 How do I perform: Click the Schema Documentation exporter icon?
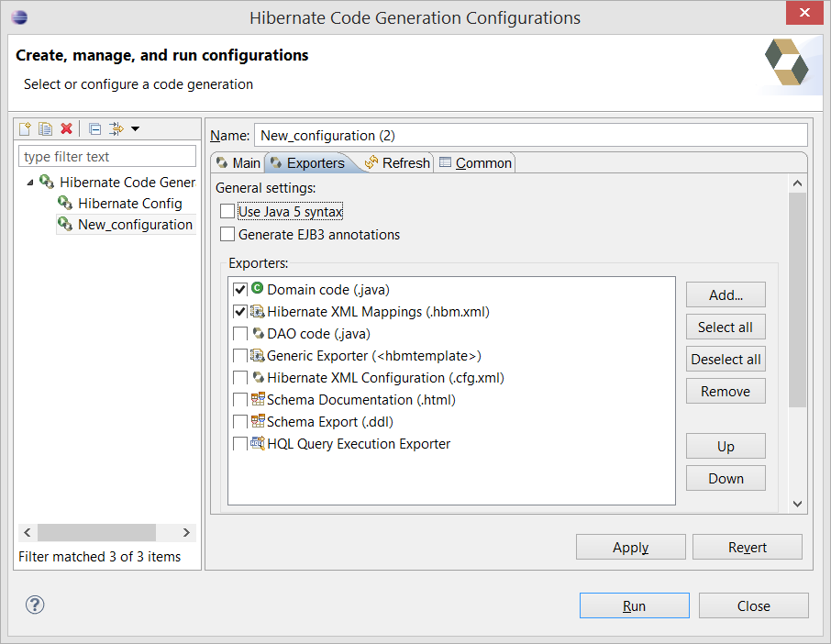coord(258,398)
